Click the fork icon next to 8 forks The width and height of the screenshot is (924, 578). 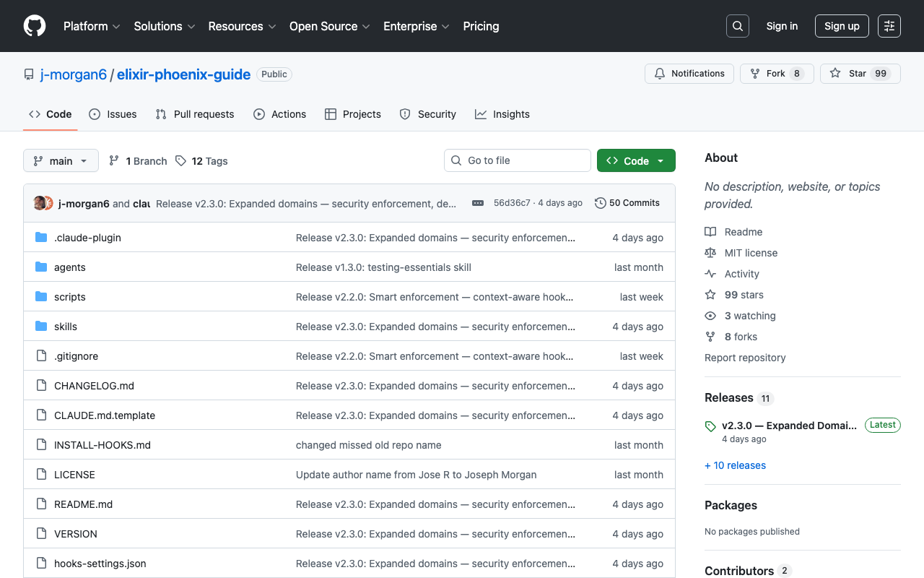tap(710, 336)
